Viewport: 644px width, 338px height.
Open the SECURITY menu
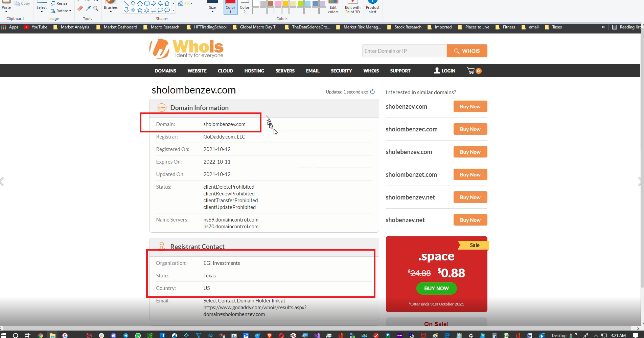coord(341,71)
